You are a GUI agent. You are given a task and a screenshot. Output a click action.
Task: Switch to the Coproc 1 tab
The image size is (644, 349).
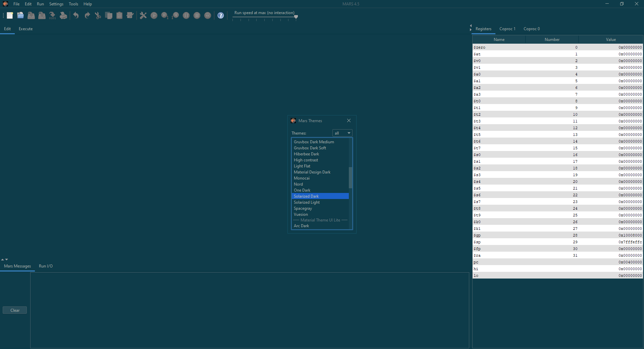pos(507,29)
